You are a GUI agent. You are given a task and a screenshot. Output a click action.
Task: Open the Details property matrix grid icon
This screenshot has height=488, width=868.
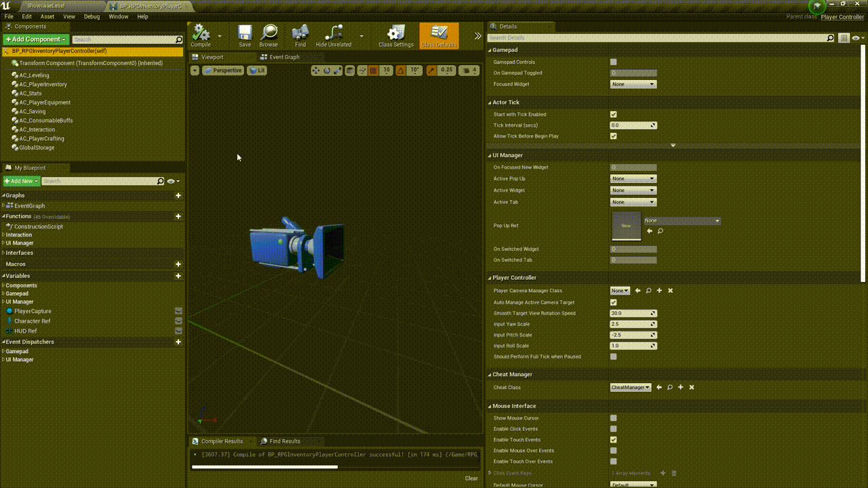click(844, 38)
